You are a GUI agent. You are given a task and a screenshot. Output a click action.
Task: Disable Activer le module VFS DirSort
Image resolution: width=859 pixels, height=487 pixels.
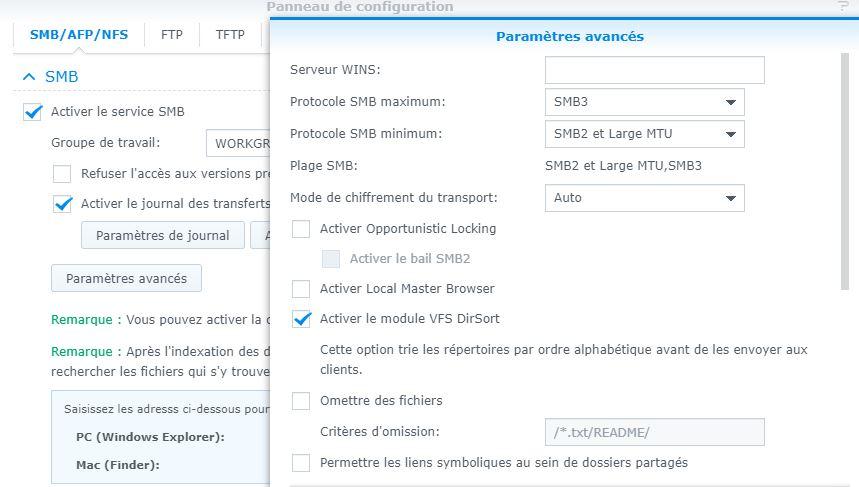point(301,319)
